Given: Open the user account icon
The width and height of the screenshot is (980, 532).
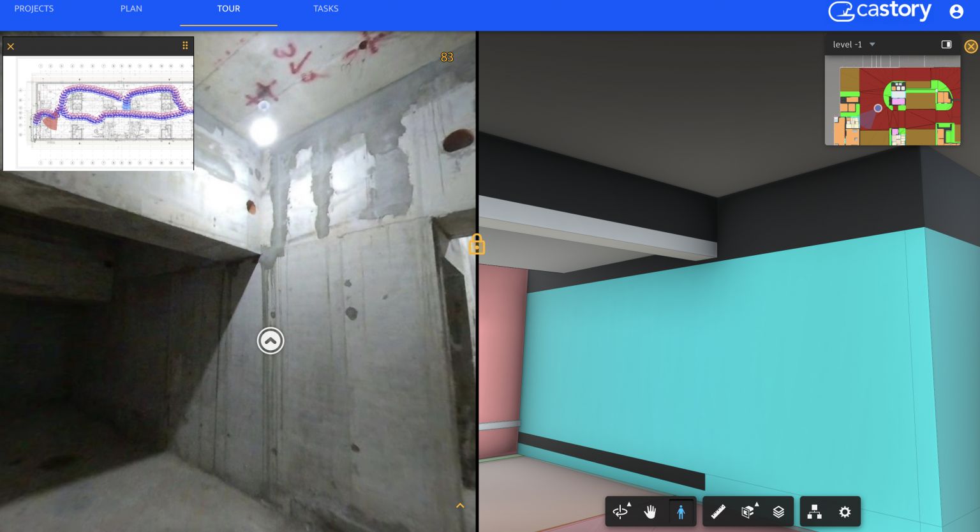Looking at the screenshot, I should click(956, 11).
